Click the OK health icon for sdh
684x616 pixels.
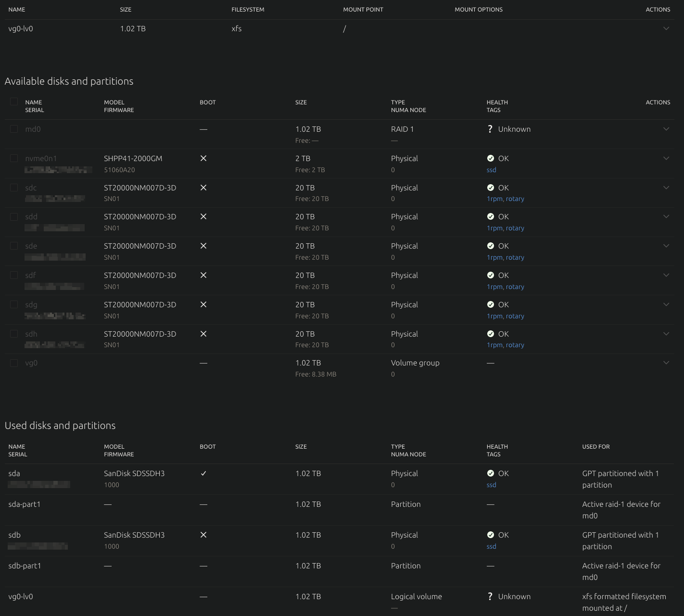click(x=490, y=334)
